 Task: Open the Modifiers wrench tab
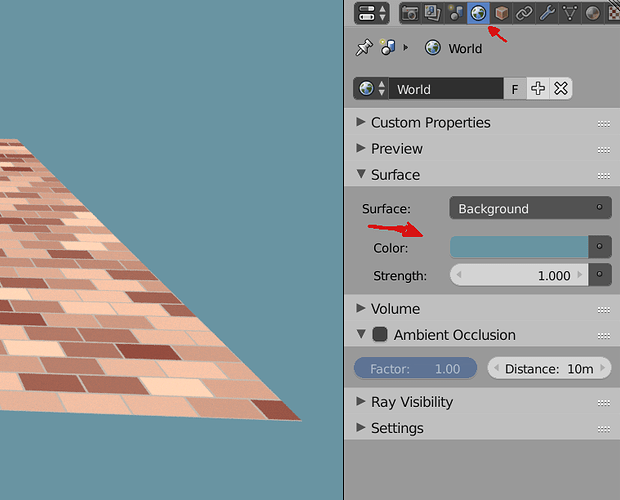tap(547, 13)
